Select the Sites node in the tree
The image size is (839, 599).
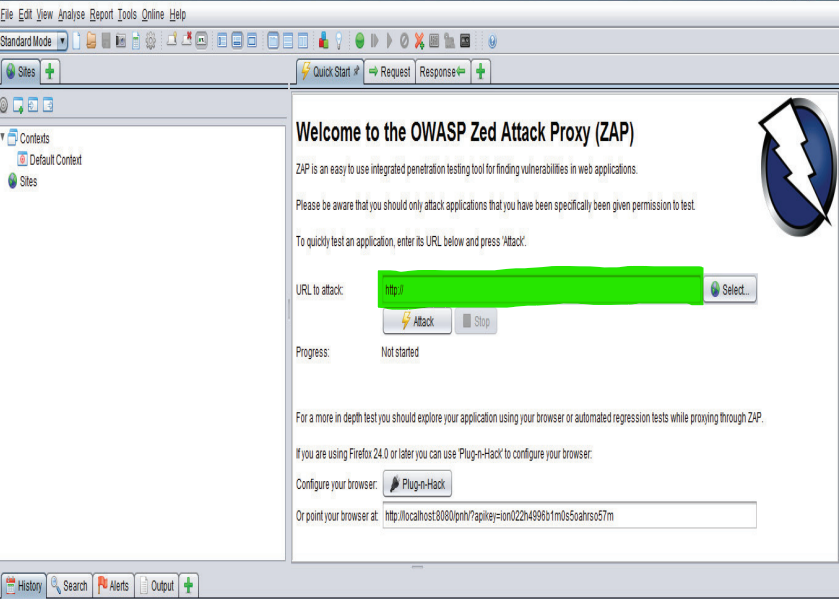[22, 181]
